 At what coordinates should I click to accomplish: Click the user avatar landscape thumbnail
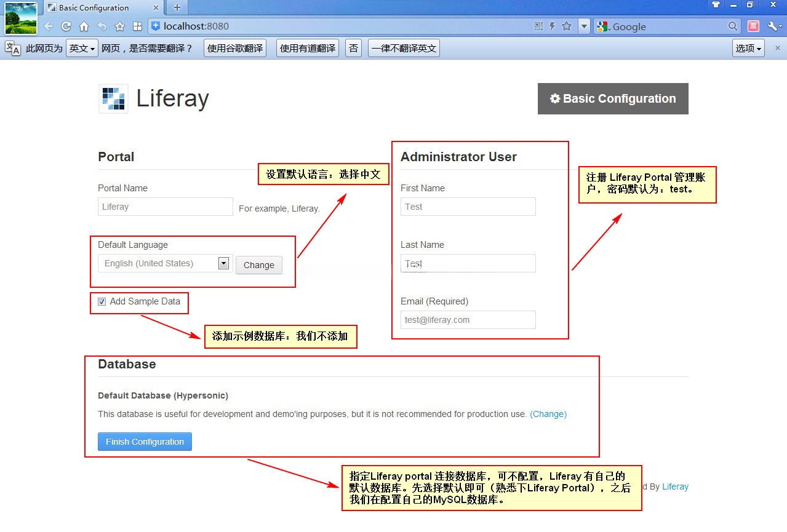(21, 18)
